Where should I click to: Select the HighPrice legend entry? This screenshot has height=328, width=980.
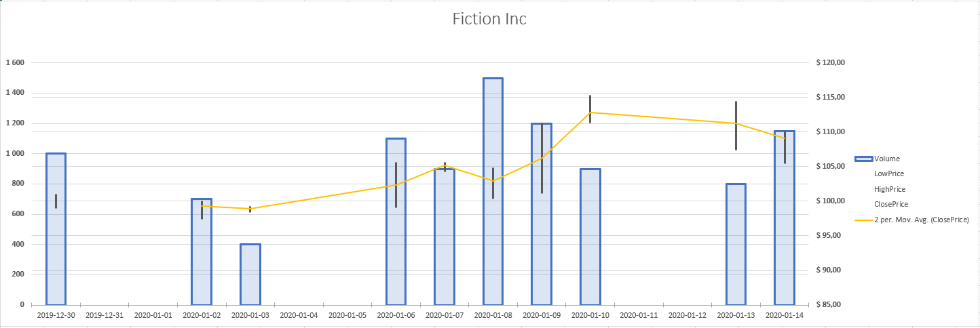coord(890,189)
